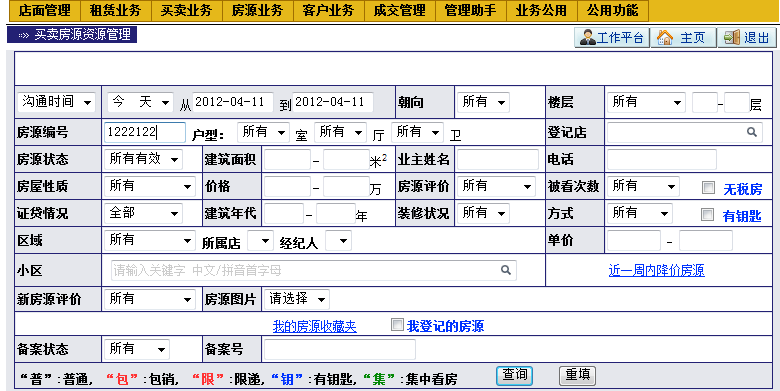Image resolution: width=780 pixels, height=391 pixels.
Task: Open the 成交管理 menu
Action: pyautogui.click(x=399, y=10)
